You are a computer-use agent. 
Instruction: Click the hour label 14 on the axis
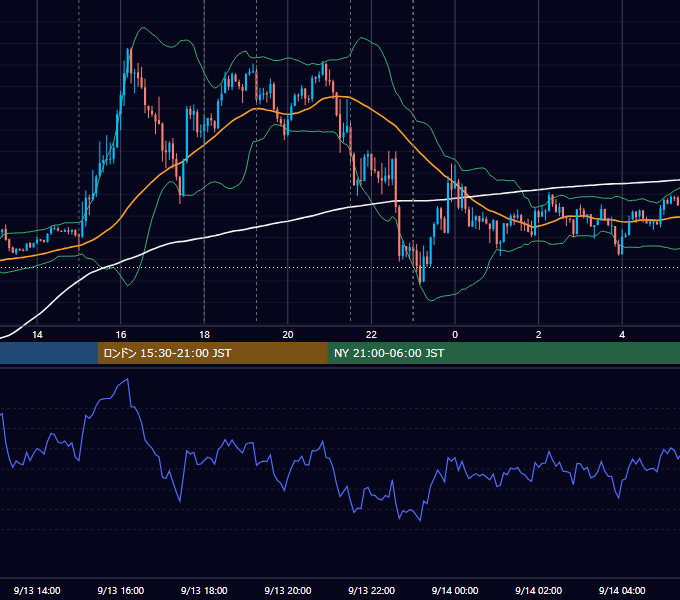[x=37, y=335]
